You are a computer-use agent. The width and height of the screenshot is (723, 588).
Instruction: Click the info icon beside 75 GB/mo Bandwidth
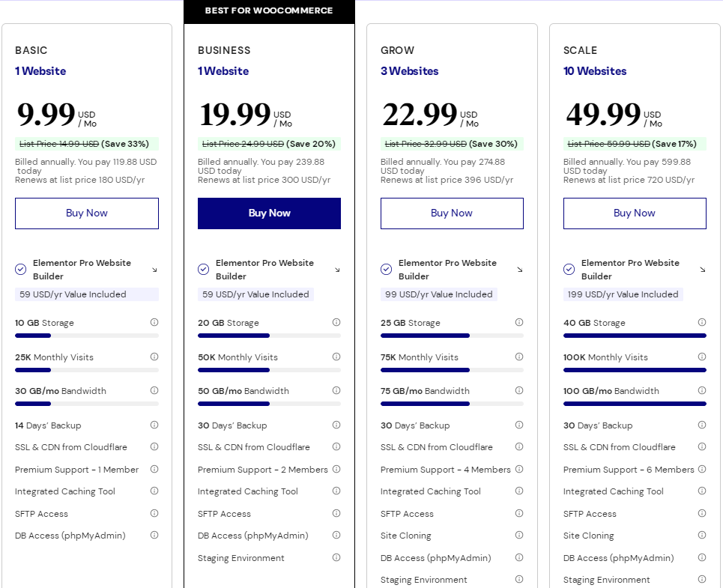tap(519, 390)
